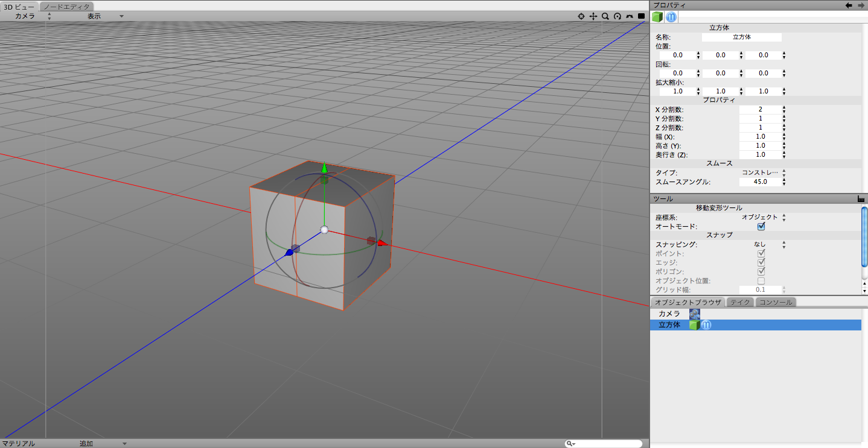
Task: Click the 幅 (X) value field
Action: tap(760, 136)
